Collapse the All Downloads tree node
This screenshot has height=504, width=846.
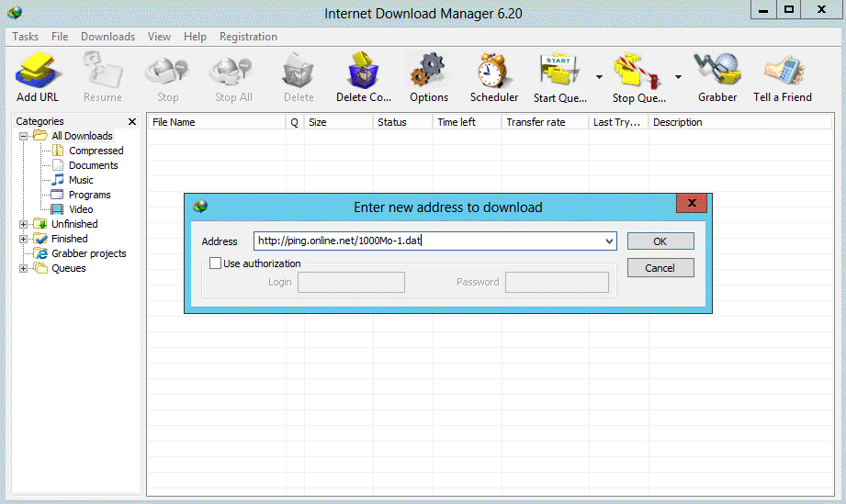coord(23,137)
